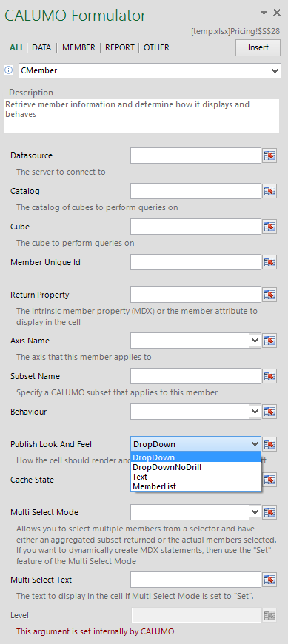Viewport: 288px width, 644px height.
Task: Choose the MemberList option in the list
Action: click(x=195, y=486)
